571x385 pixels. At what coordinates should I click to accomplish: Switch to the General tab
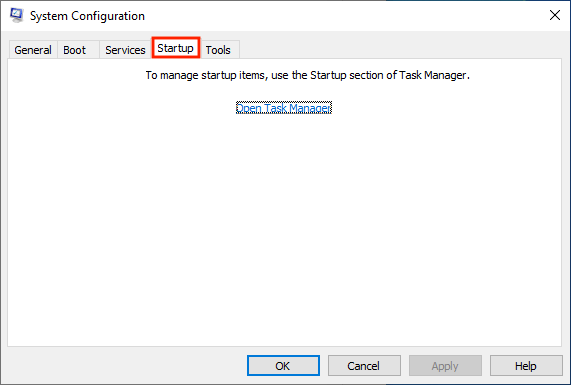(x=33, y=50)
